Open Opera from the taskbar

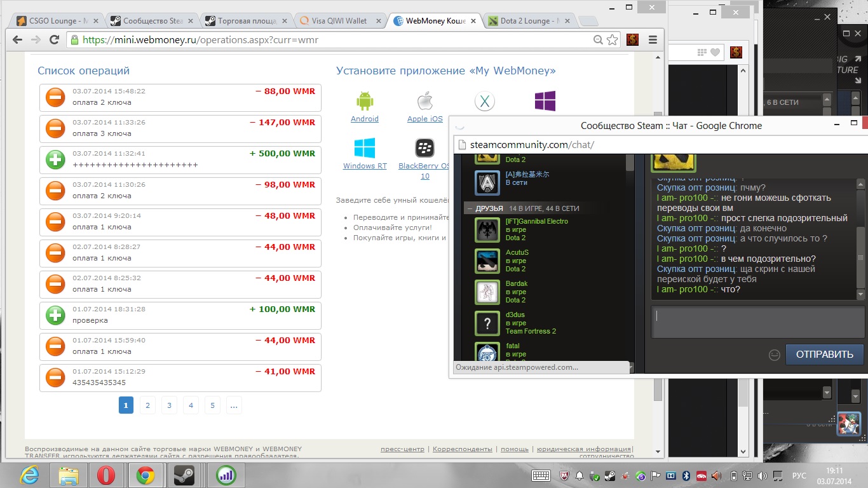[x=106, y=475]
